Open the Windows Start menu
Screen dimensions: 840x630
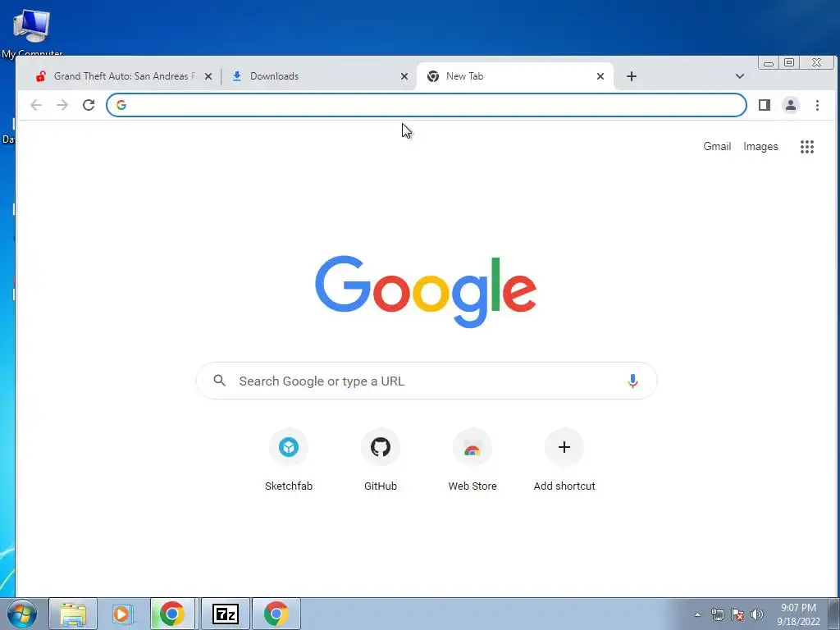pos(22,614)
